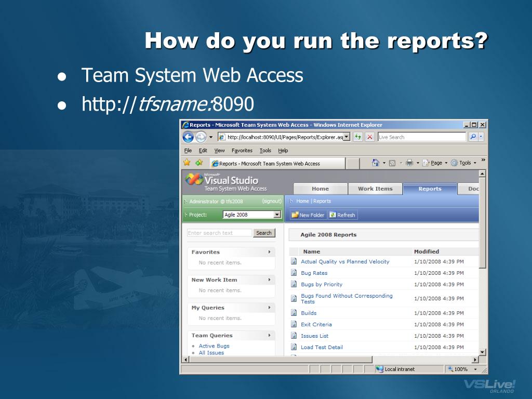This screenshot has height=399, width=532.
Task: Click report icon beside Bug Rates
Action: [x=294, y=272]
